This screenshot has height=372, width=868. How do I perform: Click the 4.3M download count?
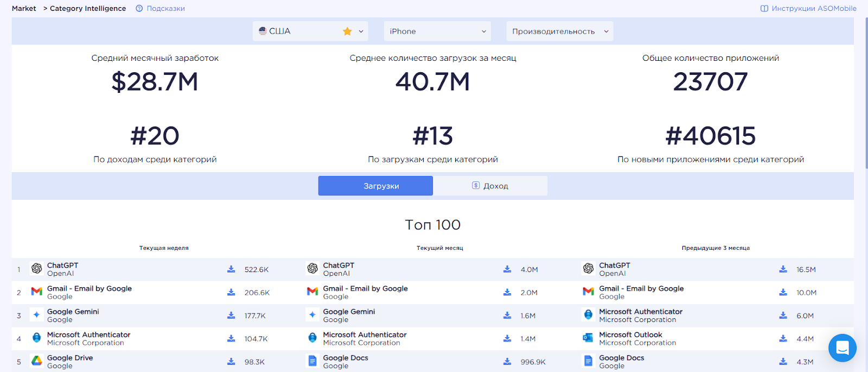(x=805, y=362)
